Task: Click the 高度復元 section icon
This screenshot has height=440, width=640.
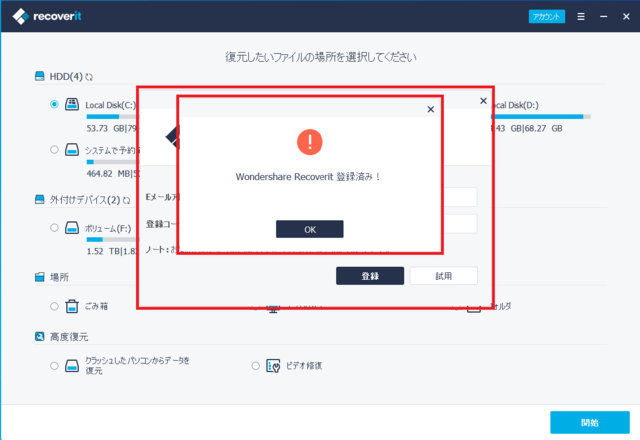Action: coord(40,336)
